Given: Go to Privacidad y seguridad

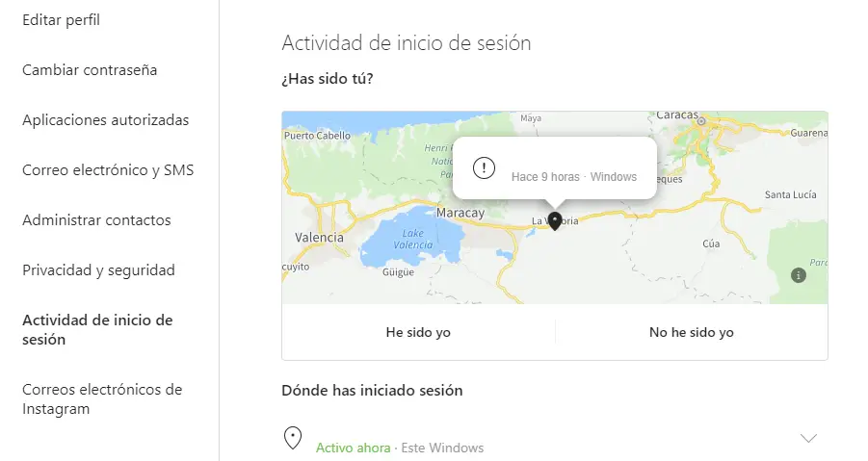Looking at the screenshot, I should point(98,270).
